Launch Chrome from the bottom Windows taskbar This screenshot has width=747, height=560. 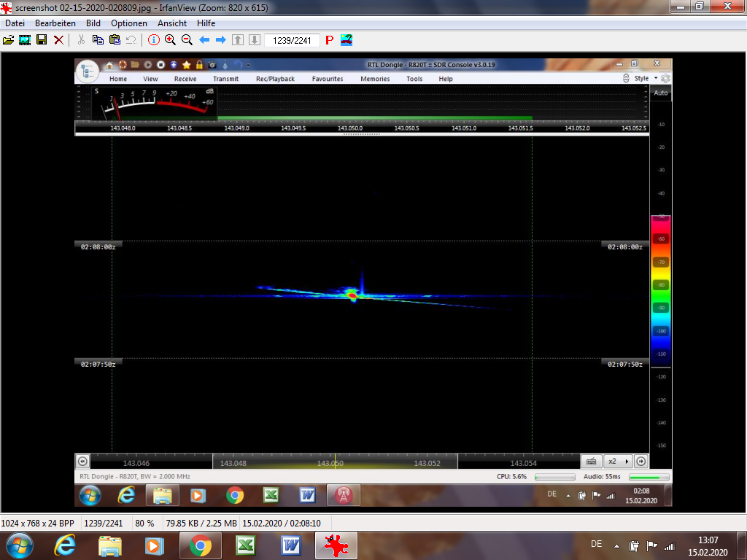[x=201, y=545]
